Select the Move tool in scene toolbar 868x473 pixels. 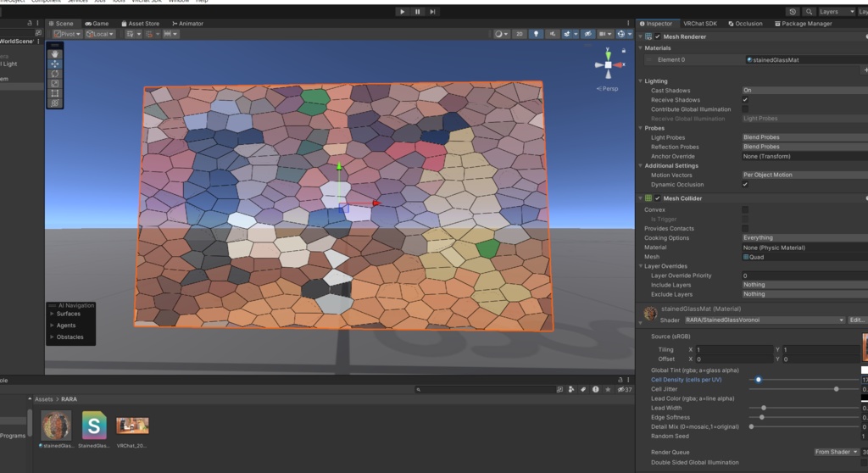click(x=55, y=64)
